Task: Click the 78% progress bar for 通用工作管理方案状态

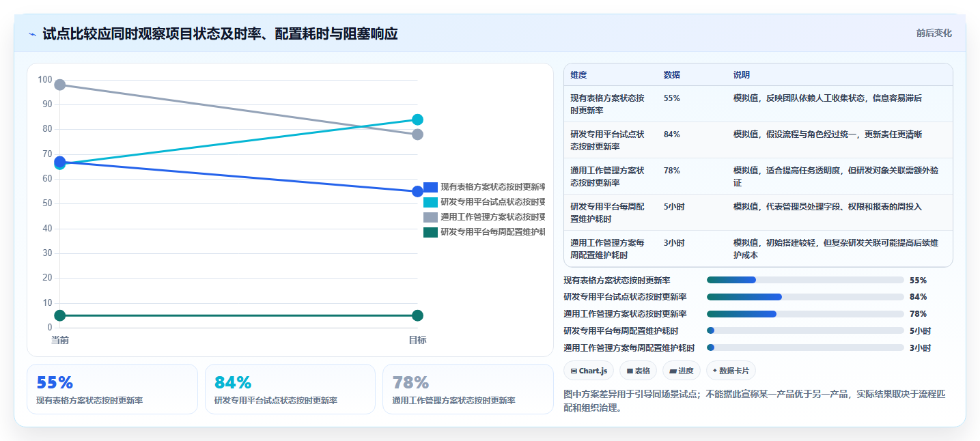Action: (805, 314)
